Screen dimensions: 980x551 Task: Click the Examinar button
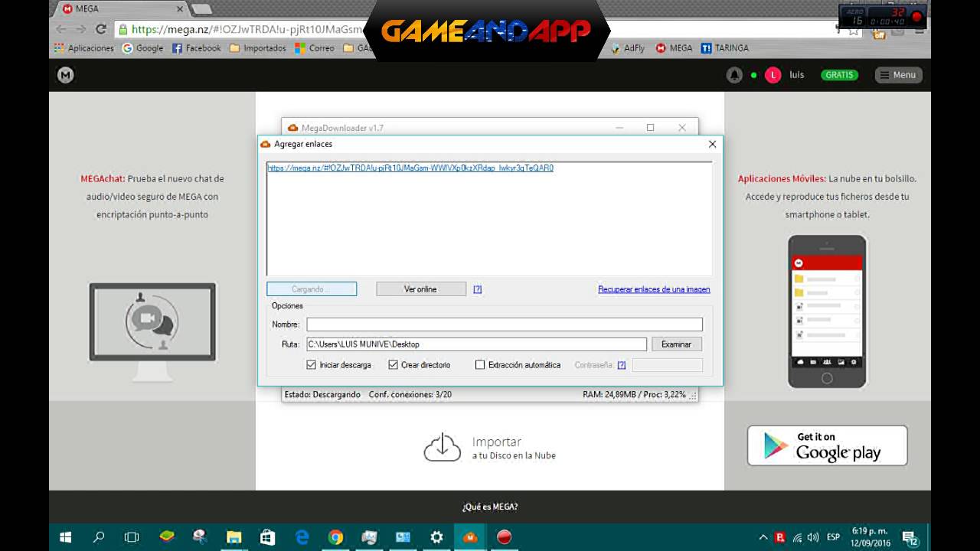coord(676,344)
